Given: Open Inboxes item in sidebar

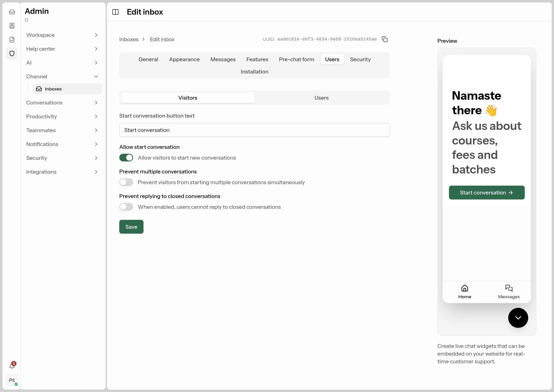Looking at the screenshot, I should pyautogui.click(x=67, y=89).
